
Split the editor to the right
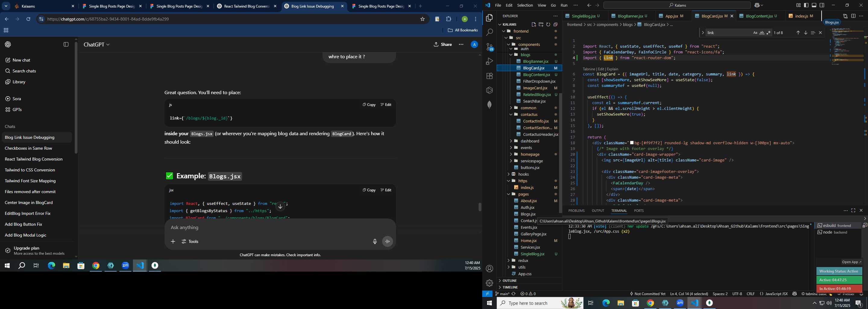click(x=853, y=16)
